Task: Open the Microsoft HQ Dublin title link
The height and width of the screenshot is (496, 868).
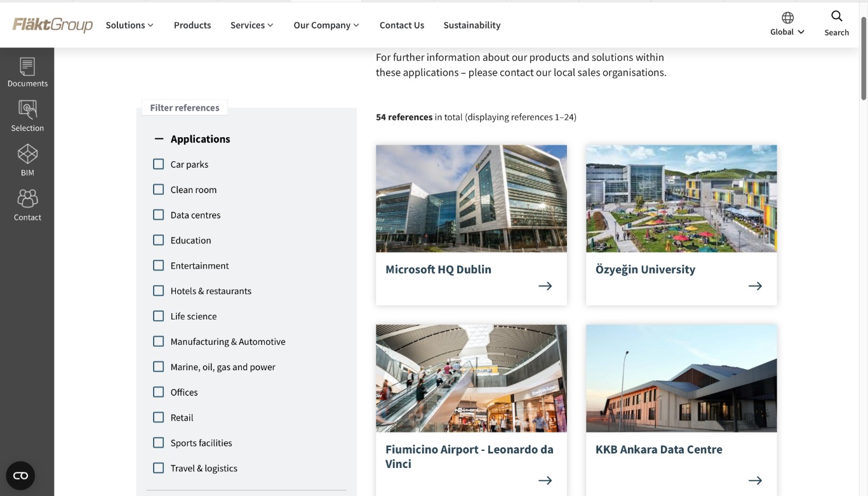Action: coord(438,269)
